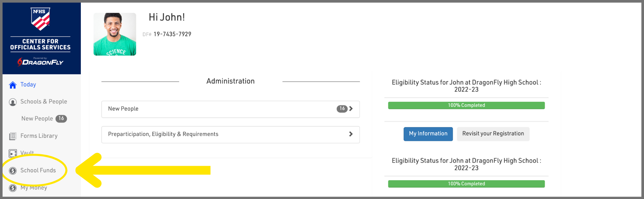The width and height of the screenshot is (644, 199).
Task: Click the Today home icon
Action: pos(13,85)
